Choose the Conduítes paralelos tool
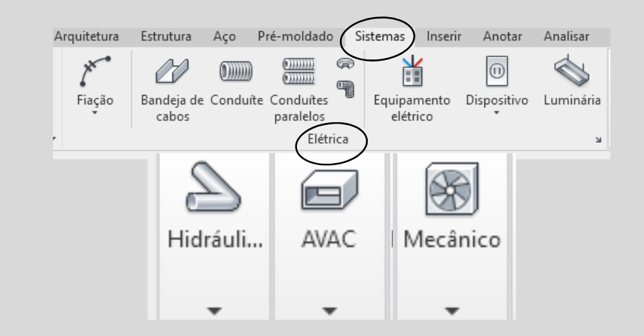Image resolution: width=644 pixels, height=336 pixels. point(298,72)
